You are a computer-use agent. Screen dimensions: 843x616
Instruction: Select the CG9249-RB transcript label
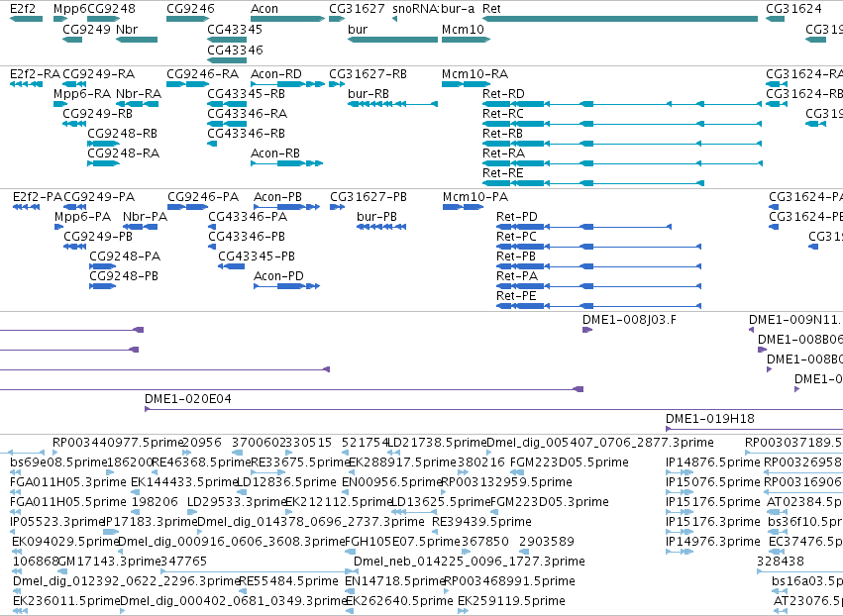pyautogui.click(x=97, y=114)
